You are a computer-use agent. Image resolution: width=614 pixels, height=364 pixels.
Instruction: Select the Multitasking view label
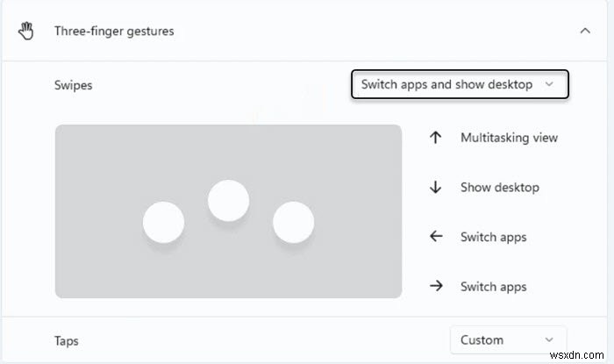[x=509, y=138]
